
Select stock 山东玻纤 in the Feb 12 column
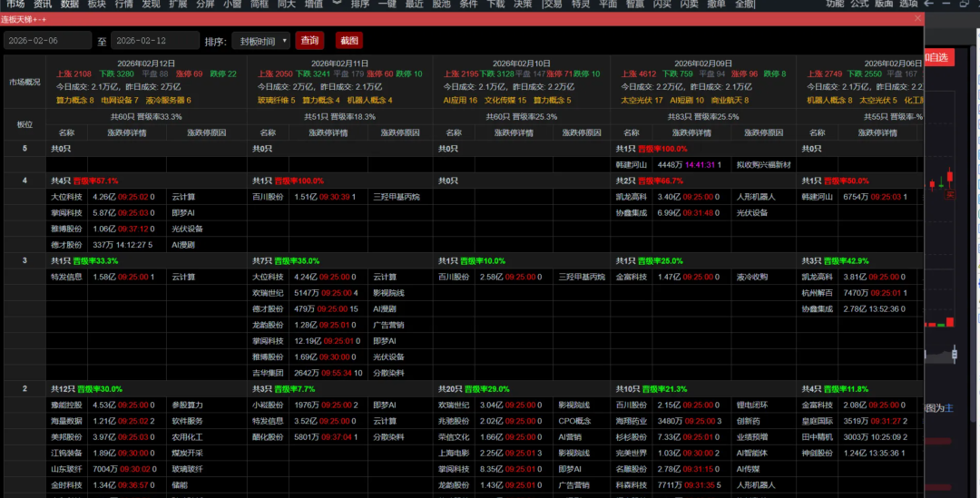pyautogui.click(x=66, y=469)
